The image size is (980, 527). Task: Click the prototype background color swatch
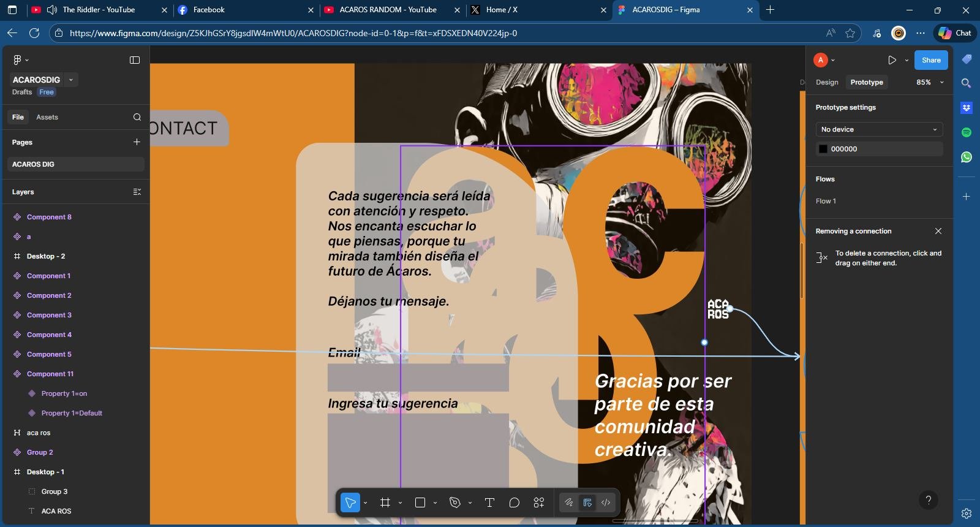823,149
